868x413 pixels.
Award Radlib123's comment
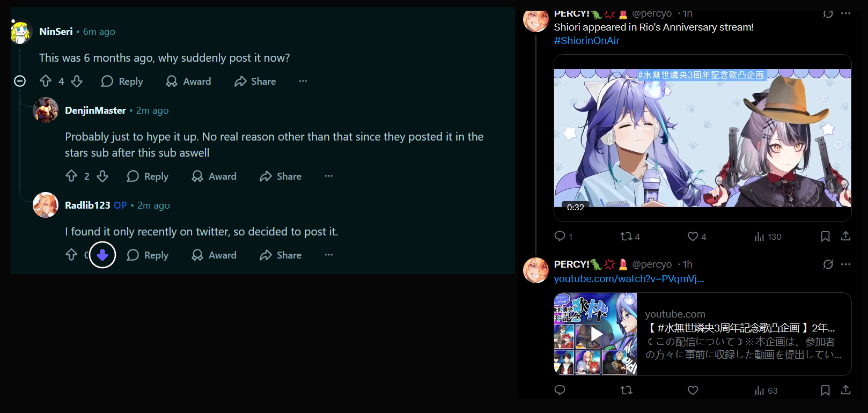(214, 255)
